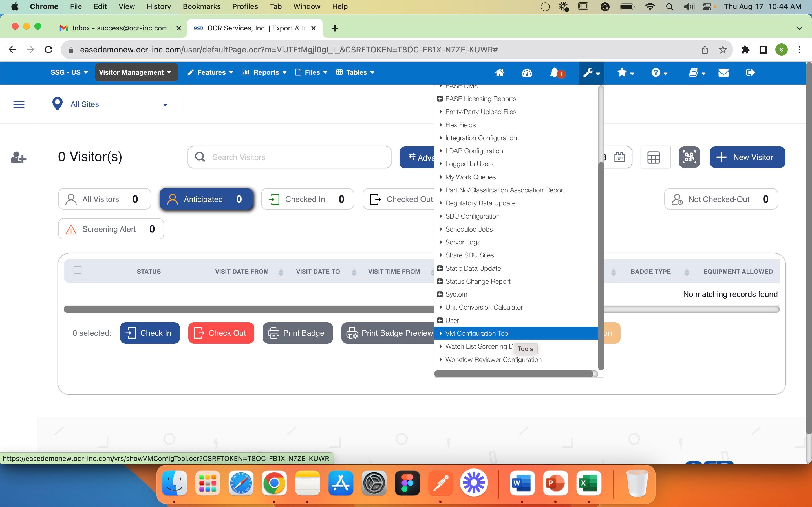
Task: Expand the Static Data Update node
Action: click(x=440, y=268)
